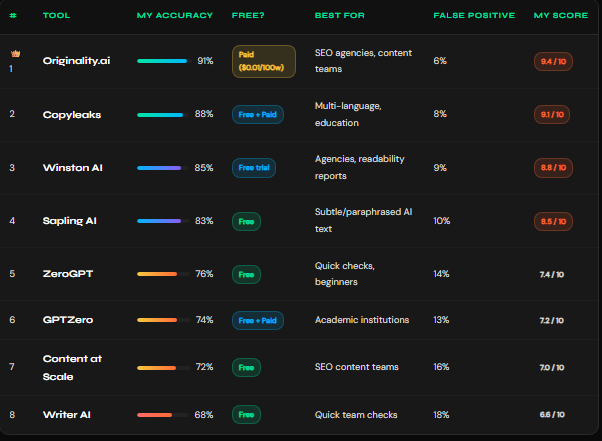Click Writer AI's Free badge
The image size is (602, 441).
tap(246, 415)
